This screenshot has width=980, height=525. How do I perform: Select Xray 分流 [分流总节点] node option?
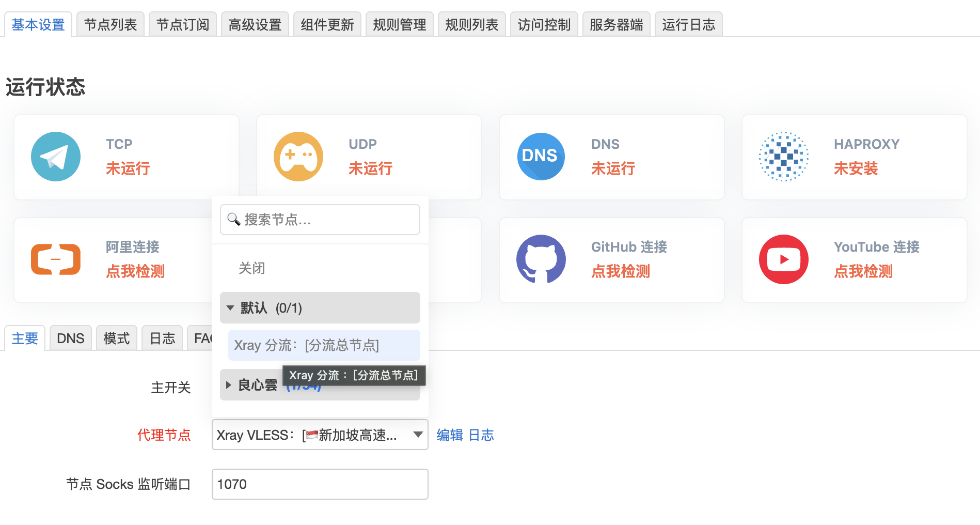[x=324, y=345]
